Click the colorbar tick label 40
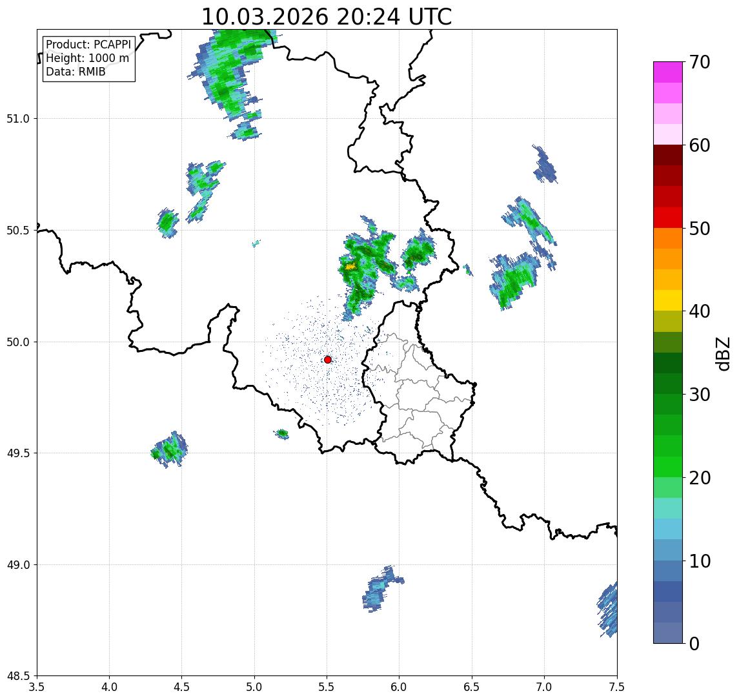The width and height of the screenshot is (739, 700). [x=699, y=311]
